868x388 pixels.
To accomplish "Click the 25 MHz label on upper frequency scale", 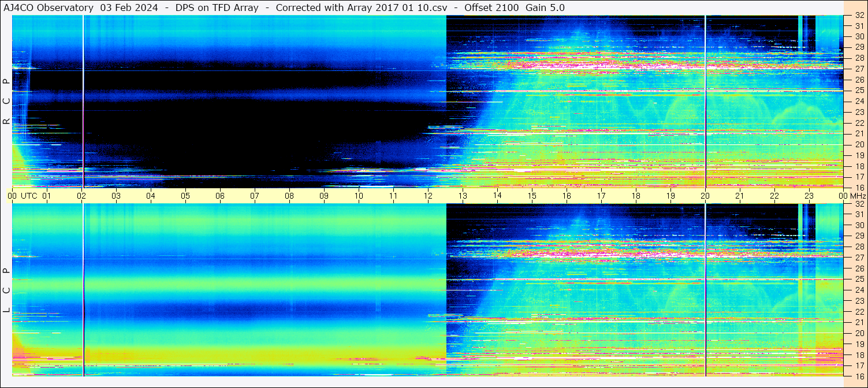I will (x=859, y=91).
